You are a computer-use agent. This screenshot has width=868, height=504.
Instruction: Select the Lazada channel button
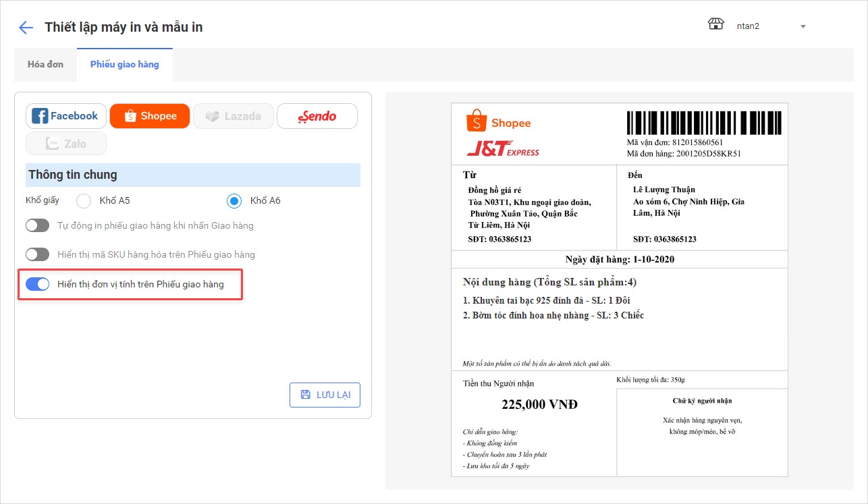234,116
